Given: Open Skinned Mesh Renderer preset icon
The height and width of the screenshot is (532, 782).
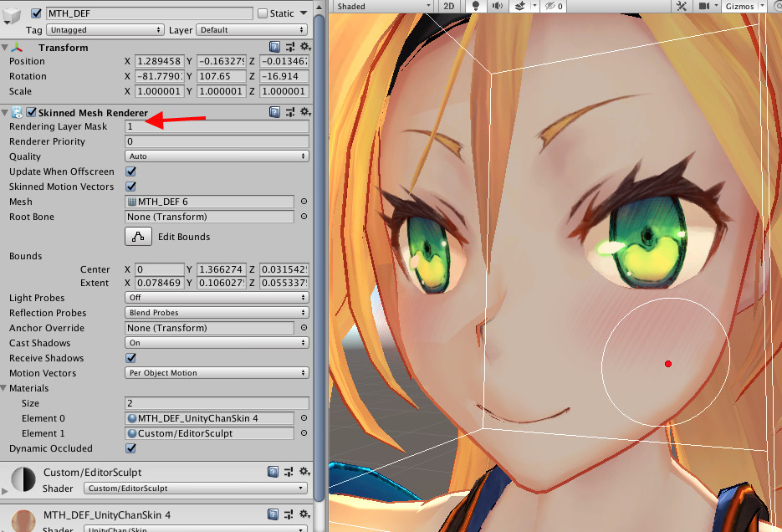Looking at the screenshot, I should (289, 112).
